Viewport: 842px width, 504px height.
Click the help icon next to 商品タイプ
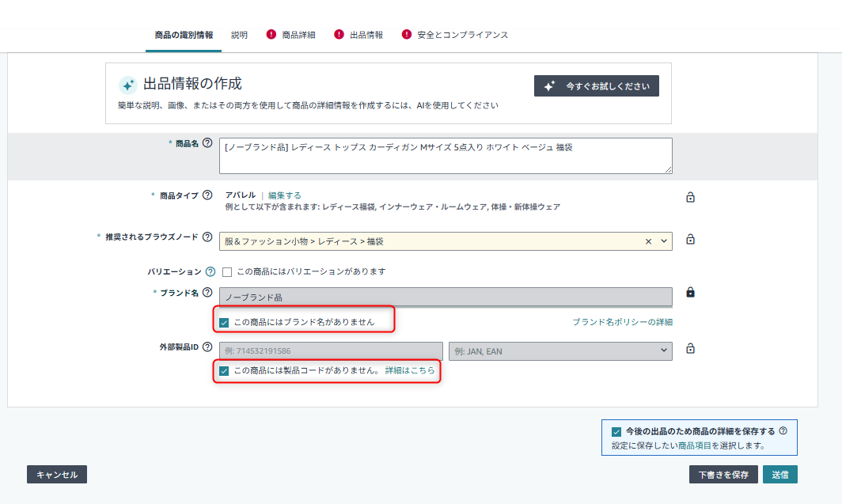(207, 195)
